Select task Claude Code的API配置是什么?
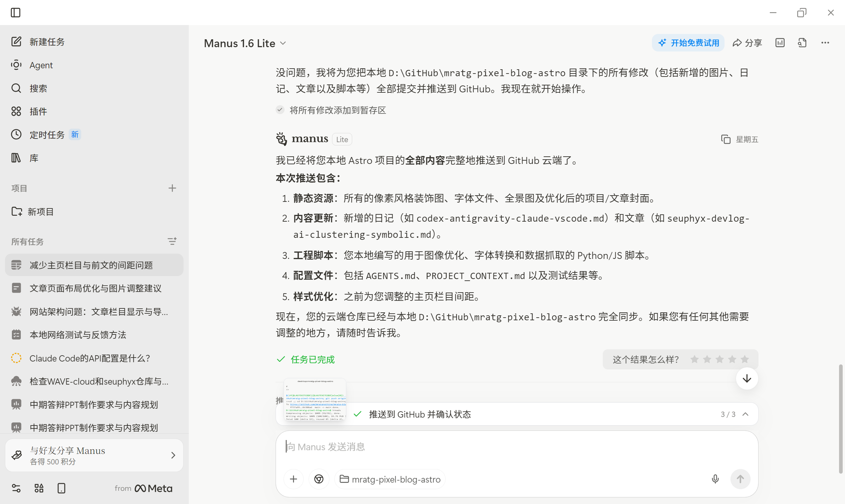 (94, 358)
